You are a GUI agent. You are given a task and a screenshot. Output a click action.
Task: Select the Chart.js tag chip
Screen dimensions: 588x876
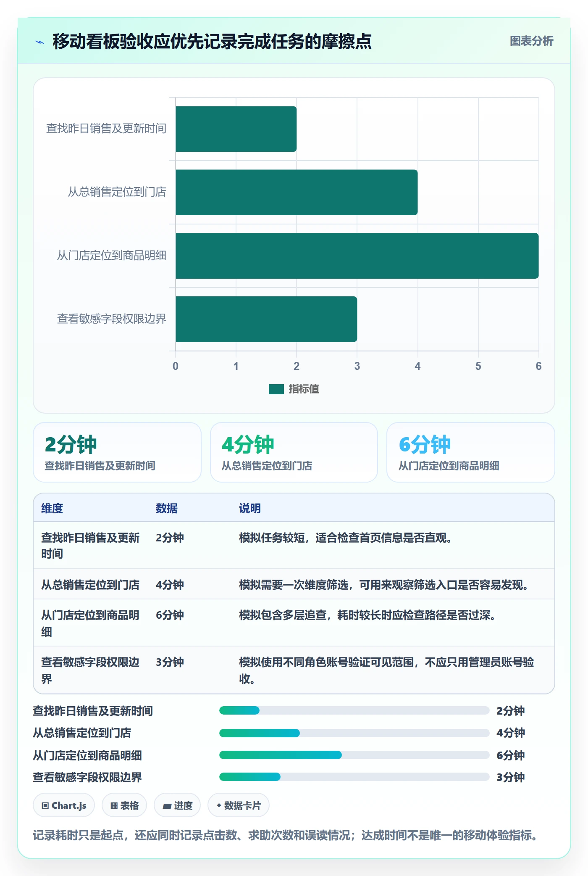tap(64, 805)
